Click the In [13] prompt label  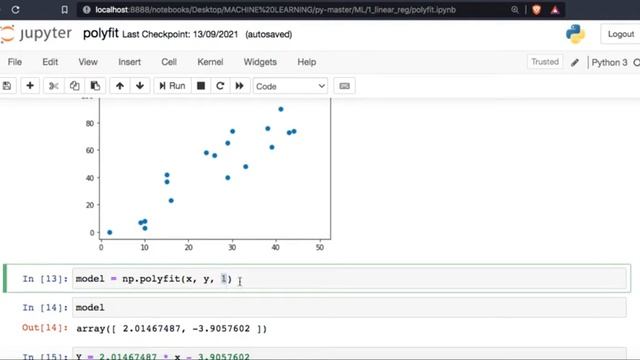point(45,279)
